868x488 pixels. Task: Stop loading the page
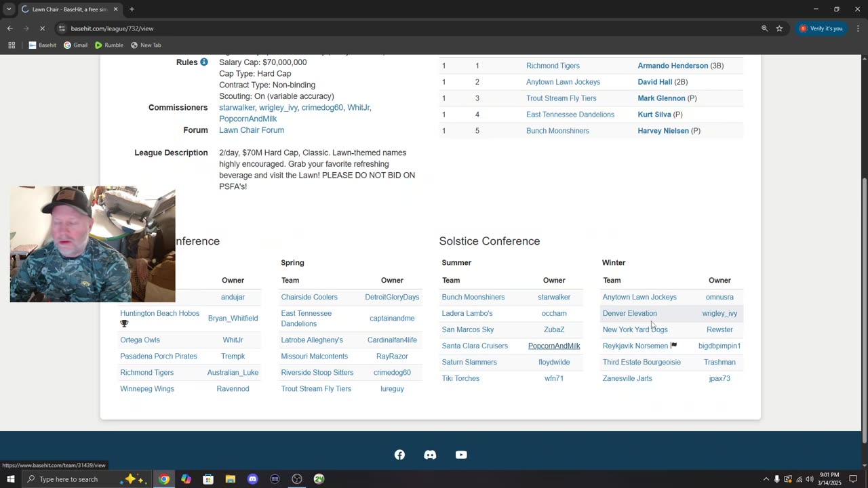[42, 28]
